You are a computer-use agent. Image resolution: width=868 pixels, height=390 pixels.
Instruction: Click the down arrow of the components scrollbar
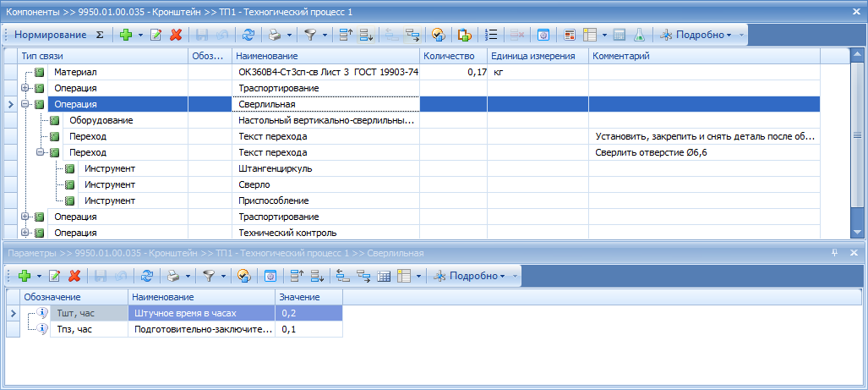(x=857, y=232)
